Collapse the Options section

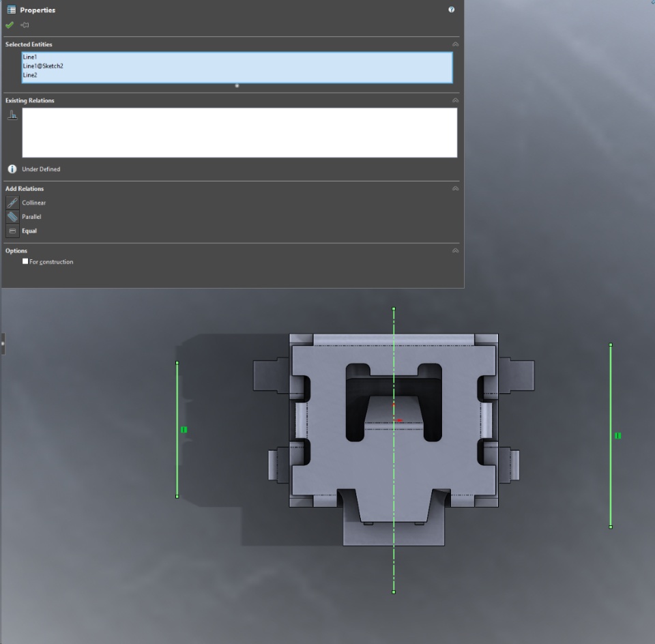point(455,250)
